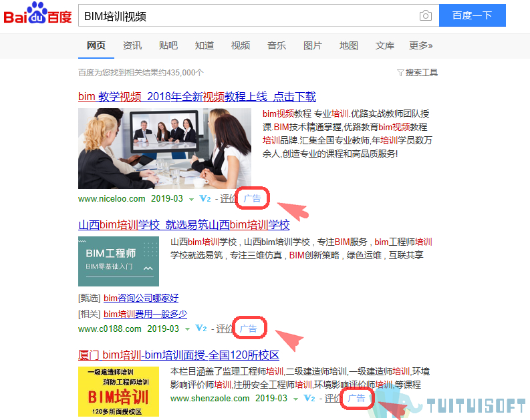The width and height of the screenshot is (530, 420).
Task: Click 广告 label on c0188.com result
Action: (249, 329)
